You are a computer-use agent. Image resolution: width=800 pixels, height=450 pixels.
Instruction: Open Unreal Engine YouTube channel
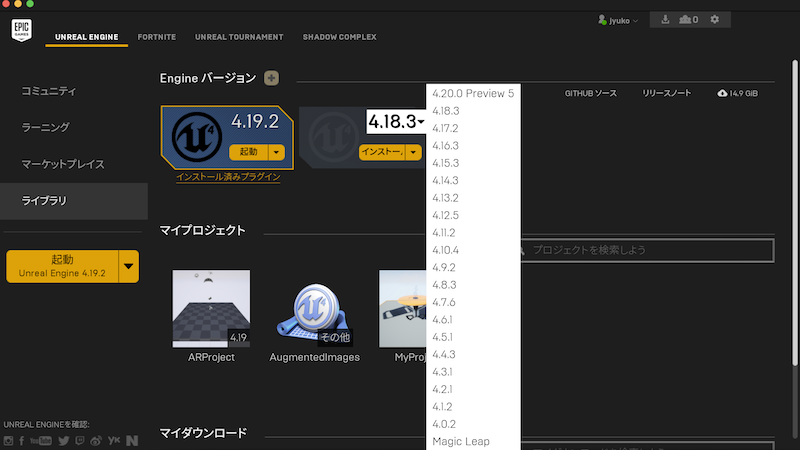[x=41, y=440]
